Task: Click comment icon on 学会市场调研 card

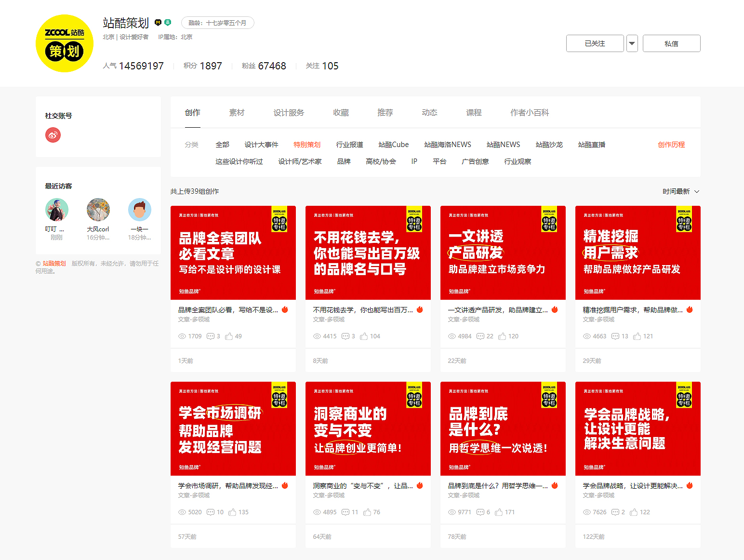Action: [x=211, y=512]
